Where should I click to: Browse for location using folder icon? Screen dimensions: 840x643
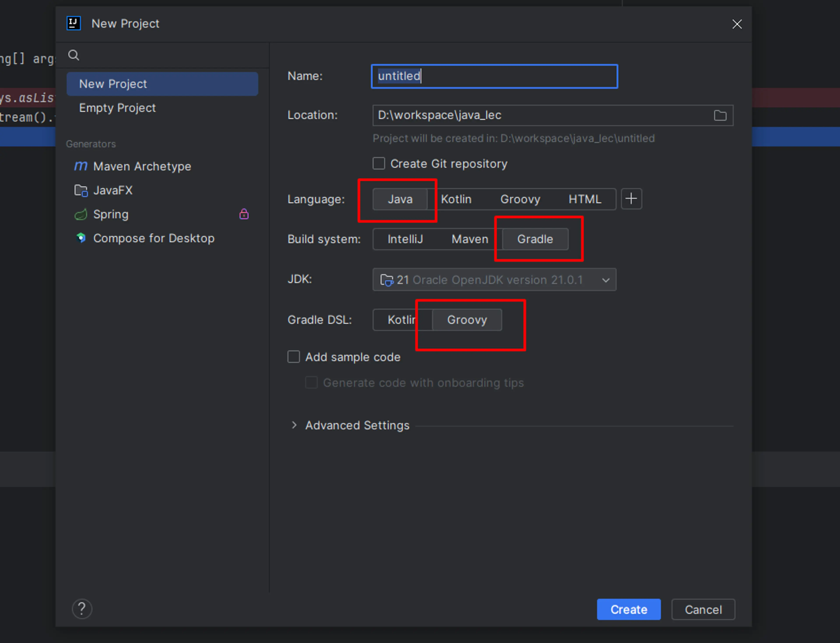(720, 115)
